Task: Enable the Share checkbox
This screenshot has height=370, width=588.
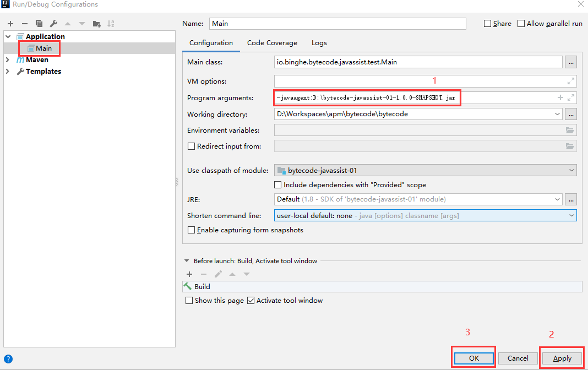Action: coord(487,24)
